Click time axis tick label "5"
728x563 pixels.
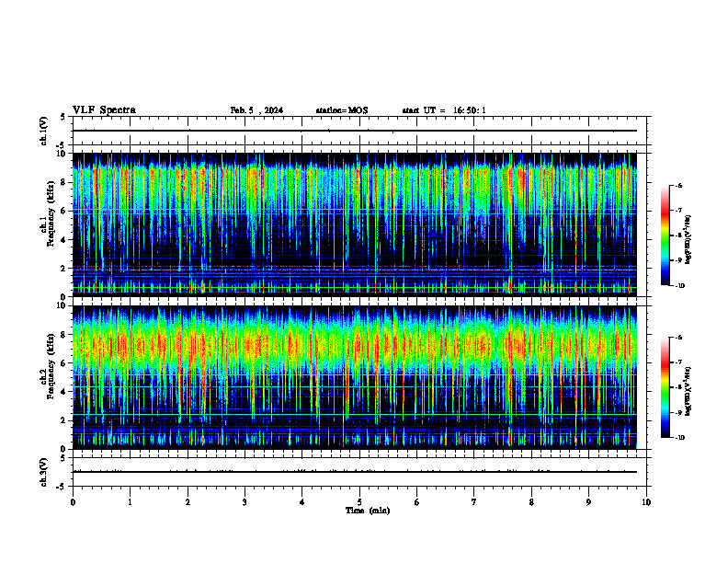[359, 502]
